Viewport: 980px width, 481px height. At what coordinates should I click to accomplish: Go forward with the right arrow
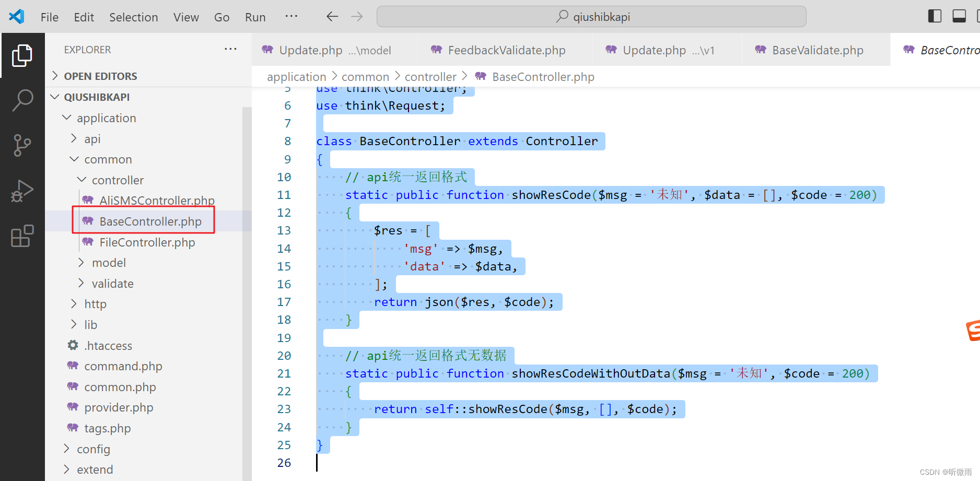357,17
